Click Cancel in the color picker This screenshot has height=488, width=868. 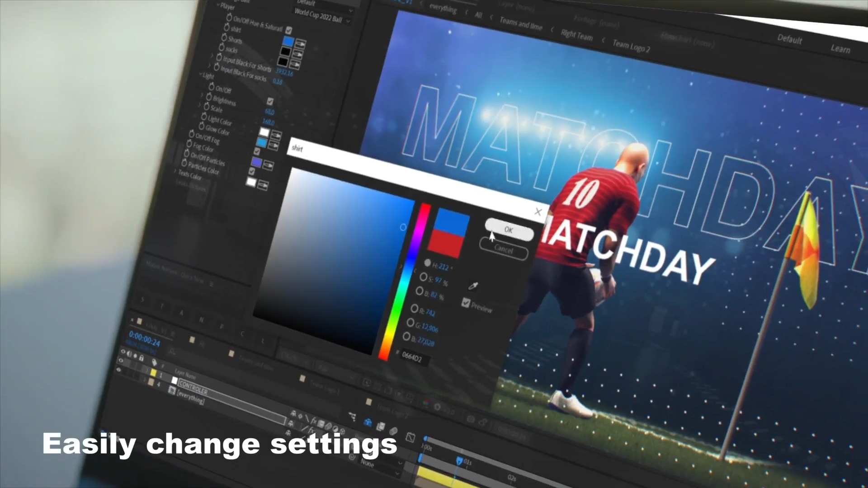[503, 249]
